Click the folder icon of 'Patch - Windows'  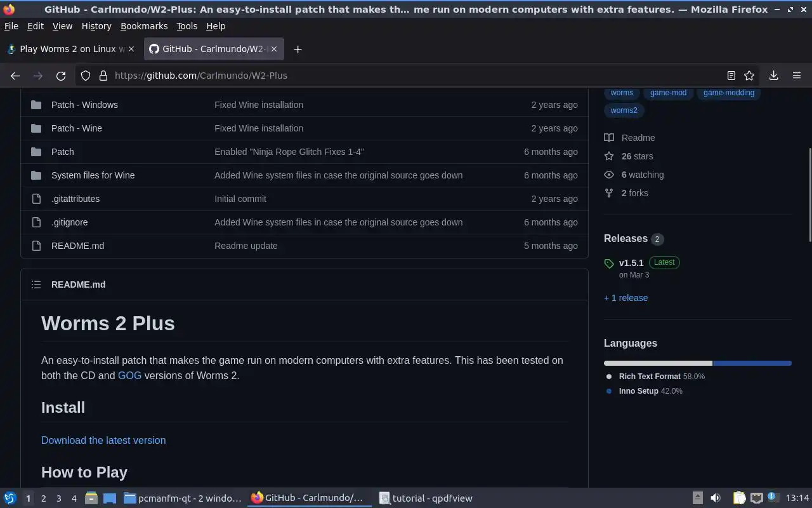[36, 105]
